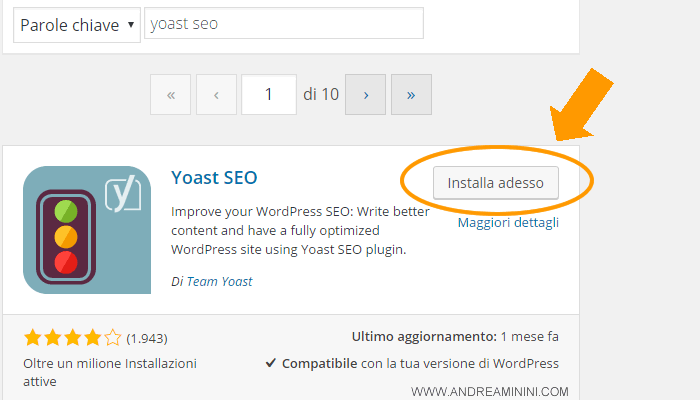Click the "Oltre un milione Installazioni attive" text

click(x=110, y=372)
